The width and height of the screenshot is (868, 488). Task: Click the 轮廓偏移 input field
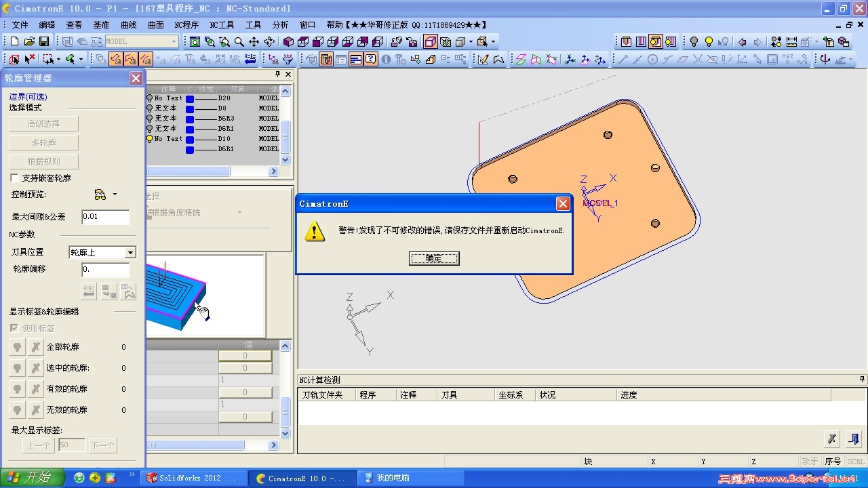pos(105,270)
